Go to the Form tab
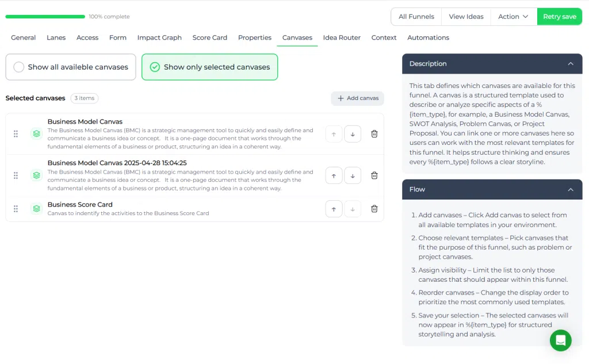This screenshot has width=589, height=364. (x=117, y=37)
